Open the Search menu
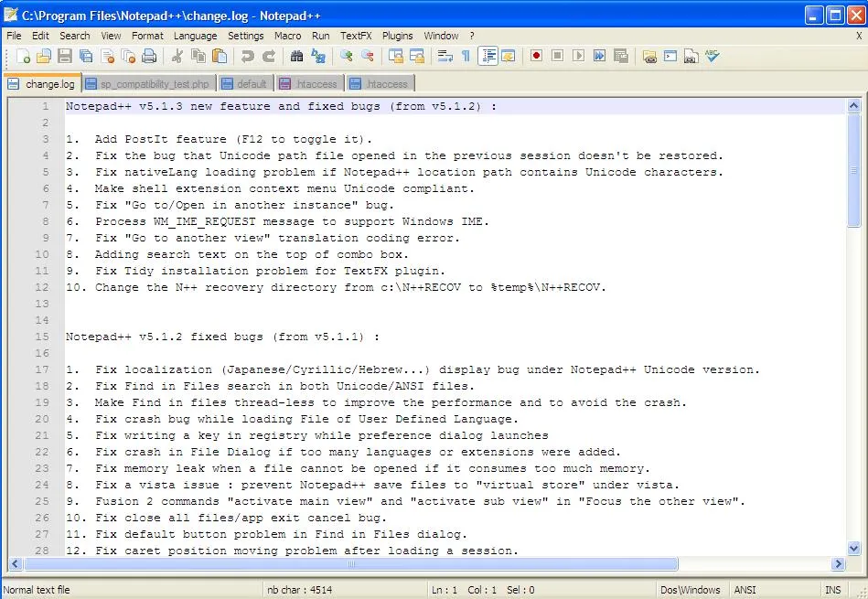Viewport: 868px width, 599px height. click(x=75, y=36)
